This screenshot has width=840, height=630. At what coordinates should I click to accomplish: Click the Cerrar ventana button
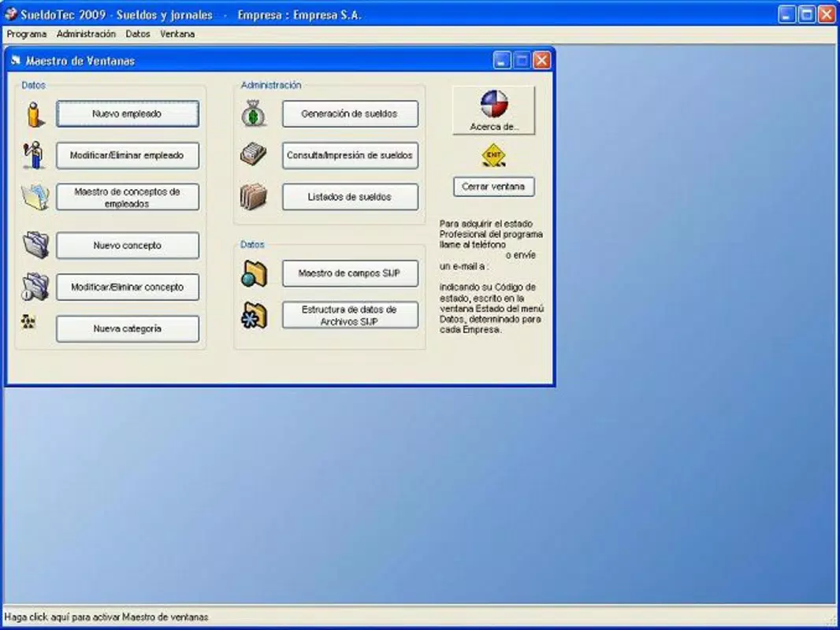[x=493, y=187]
